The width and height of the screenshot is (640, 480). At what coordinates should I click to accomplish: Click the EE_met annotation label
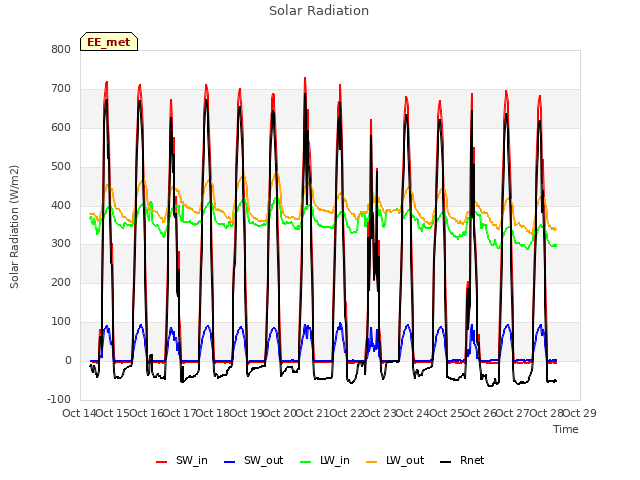click(x=109, y=42)
